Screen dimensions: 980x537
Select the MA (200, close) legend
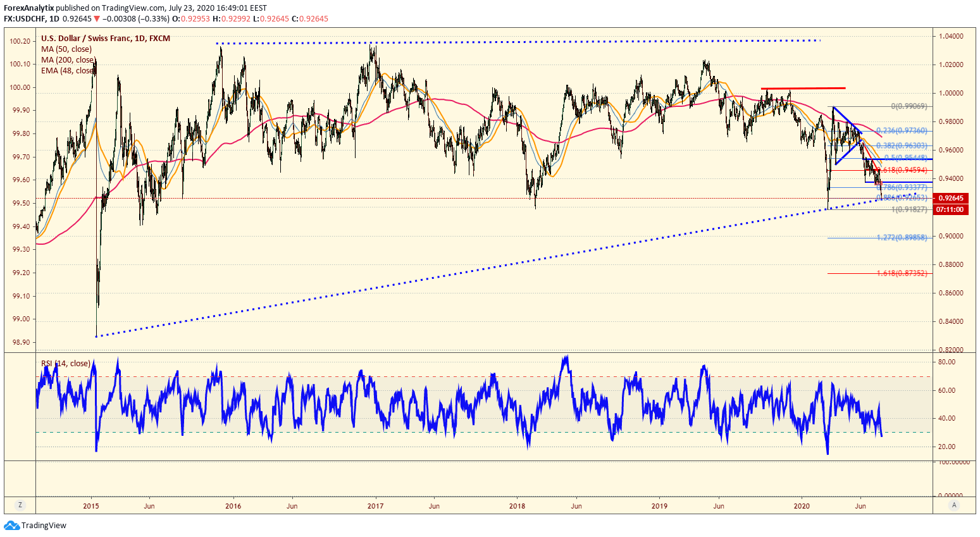68,60
